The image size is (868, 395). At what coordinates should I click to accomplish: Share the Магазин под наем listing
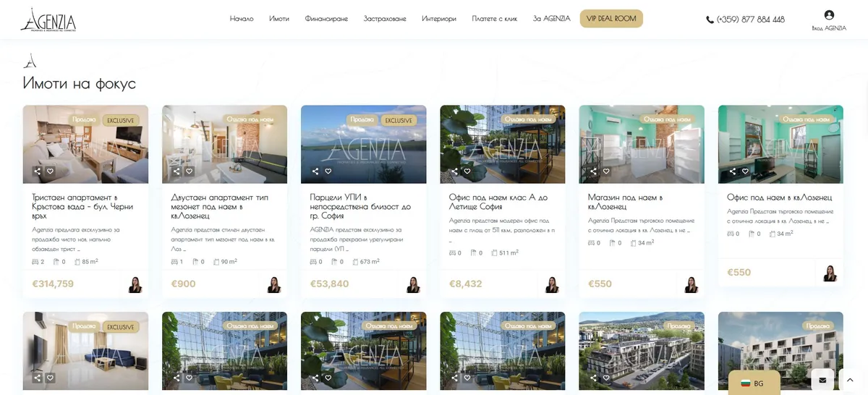click(x=593, y=171)
